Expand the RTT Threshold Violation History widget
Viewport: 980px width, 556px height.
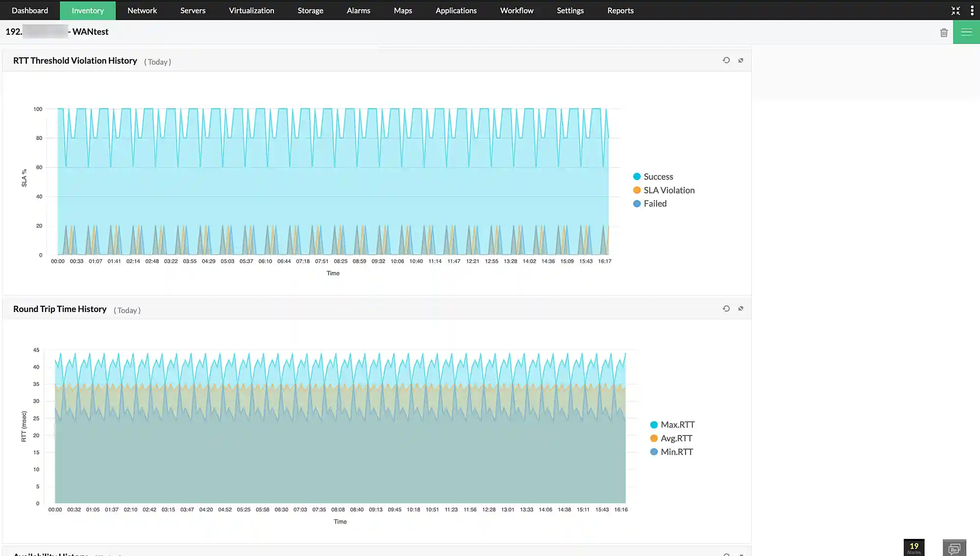click(x=741, y=60)
